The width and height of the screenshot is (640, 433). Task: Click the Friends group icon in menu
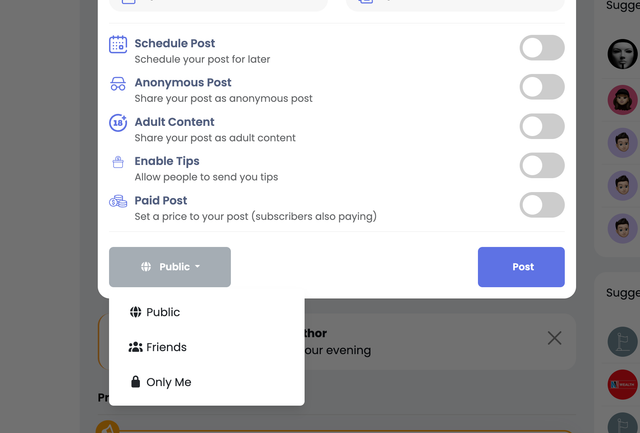[x=136, y=347]
